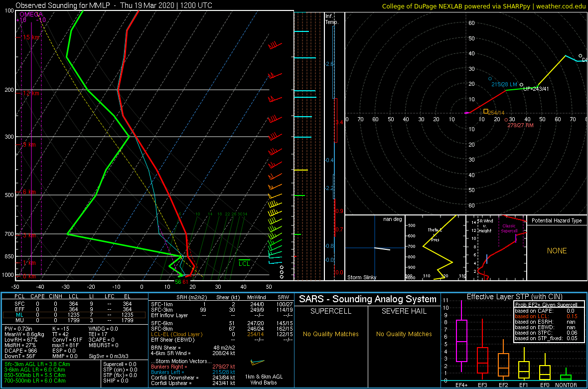Click the UP=243/41 Corfidi upshear marker
Image resolution: width=588 pixels, height=389 pixels.
(x=522, y=85)
